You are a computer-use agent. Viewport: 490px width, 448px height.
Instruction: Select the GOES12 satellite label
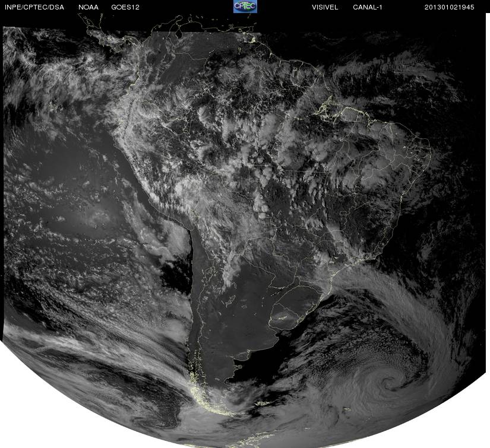[x=125, y=7]
